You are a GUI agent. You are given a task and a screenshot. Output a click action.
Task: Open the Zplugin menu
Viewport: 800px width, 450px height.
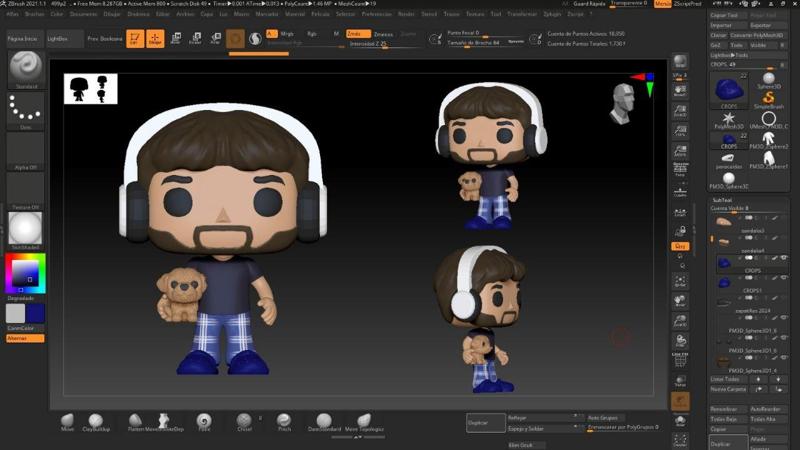coord(552,15)
